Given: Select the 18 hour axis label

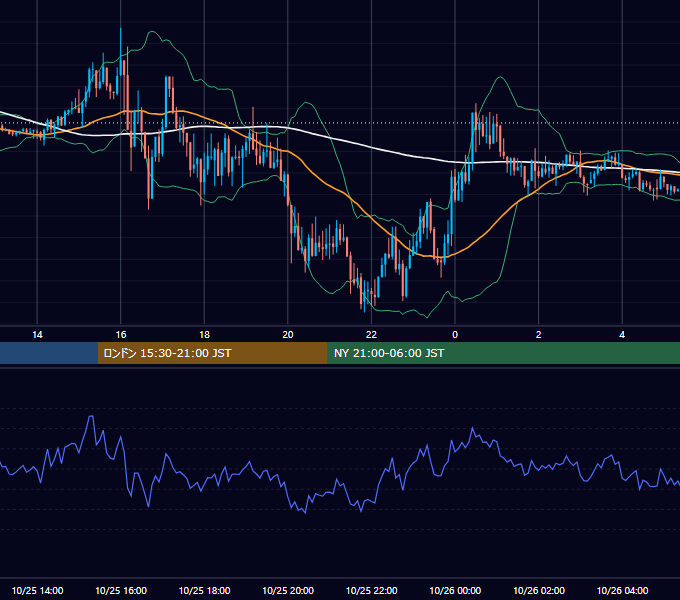Looking at the screenshot, I should click(x=204, y=335).
